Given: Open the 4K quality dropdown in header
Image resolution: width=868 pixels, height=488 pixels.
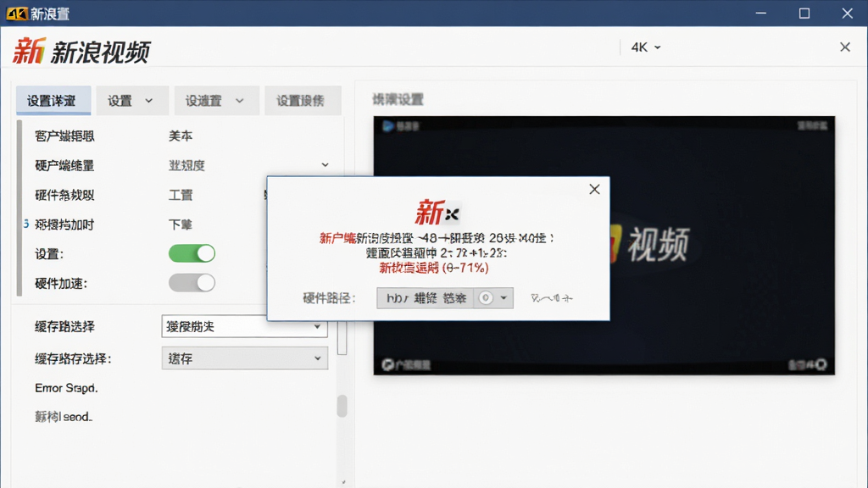Looking at the screenshot, I should pyautogui.click(x=646, y=47).
